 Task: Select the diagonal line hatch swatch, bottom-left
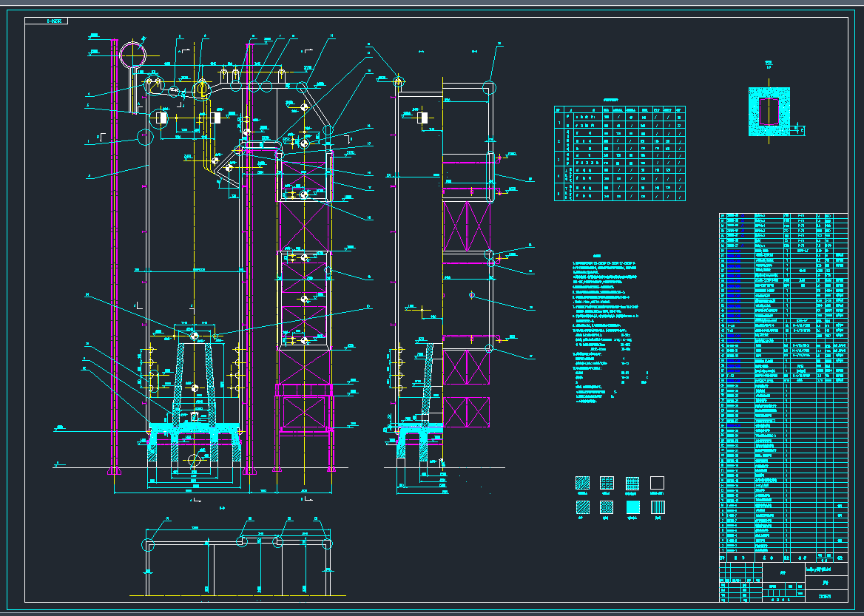pos(583,507)
